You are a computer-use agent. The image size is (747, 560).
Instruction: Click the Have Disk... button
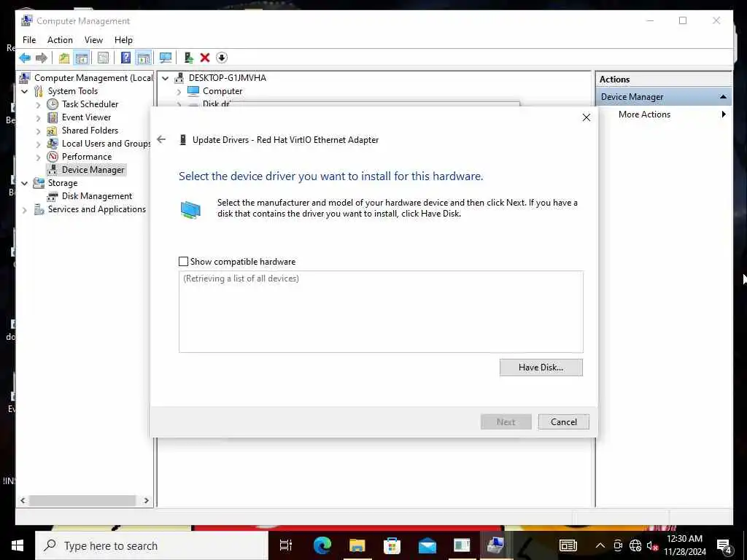[x=541, y=367]
